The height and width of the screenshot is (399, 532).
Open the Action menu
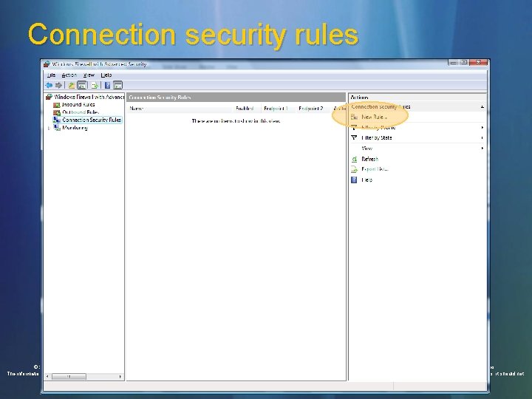(69, 75)
